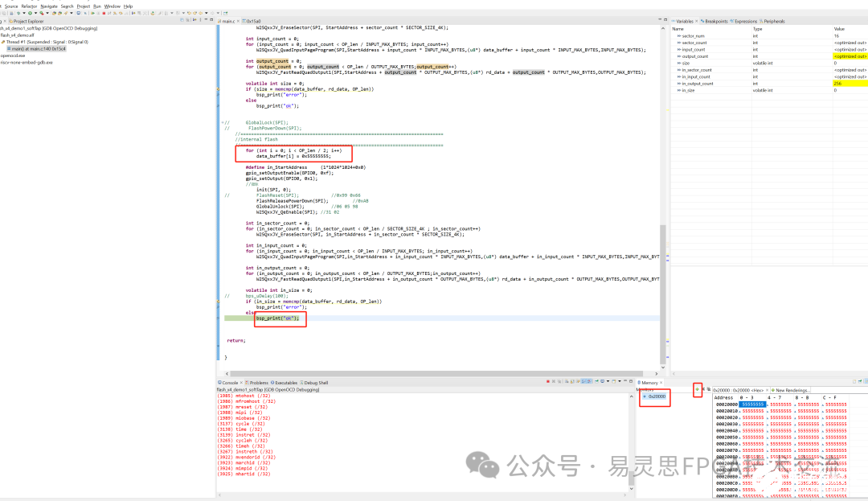This screenshot has height=501, width=868.
Task: Click the Resume debug toolbar icon
Action: [x=93, y=14]
